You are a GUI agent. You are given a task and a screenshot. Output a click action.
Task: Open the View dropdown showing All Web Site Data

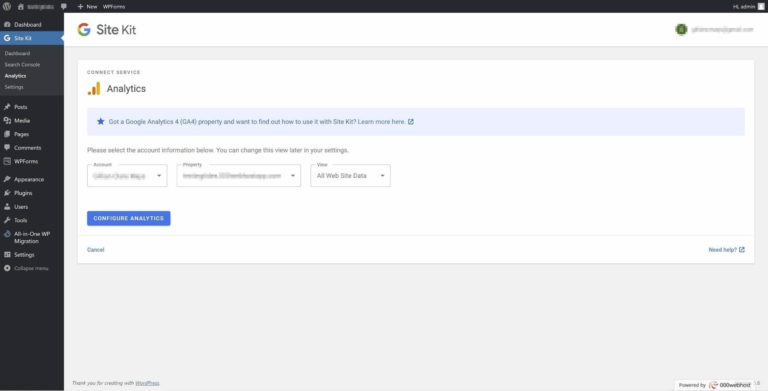(351, 175)
